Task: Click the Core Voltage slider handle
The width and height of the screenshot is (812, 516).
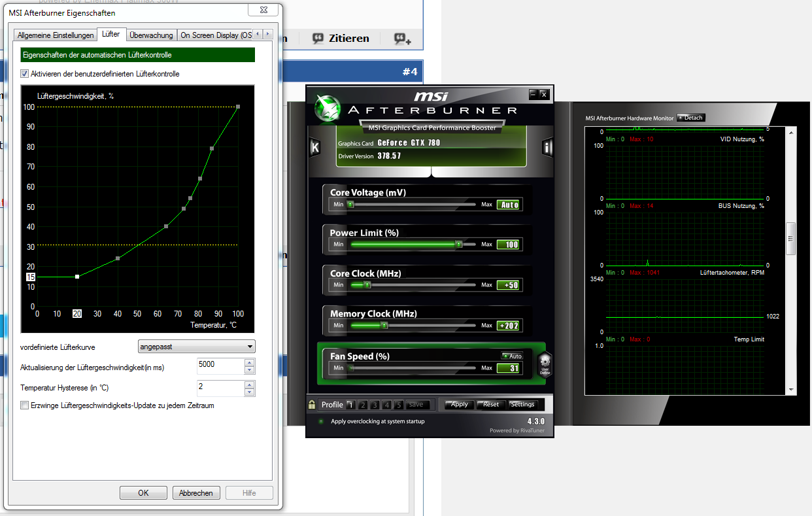Action: tap(350, 204)
